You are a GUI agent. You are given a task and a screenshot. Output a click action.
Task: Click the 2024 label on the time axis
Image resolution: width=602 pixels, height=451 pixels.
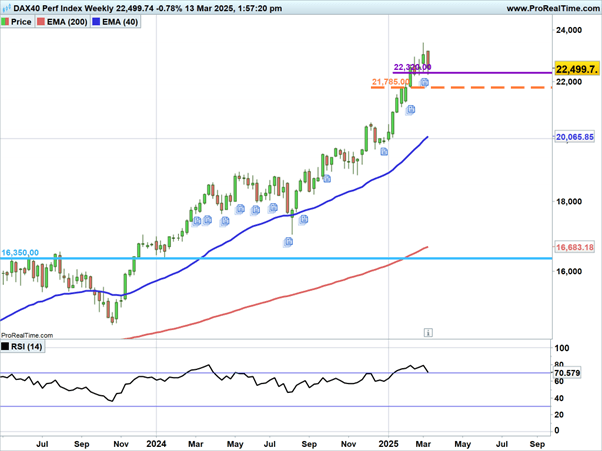(156, 444)
